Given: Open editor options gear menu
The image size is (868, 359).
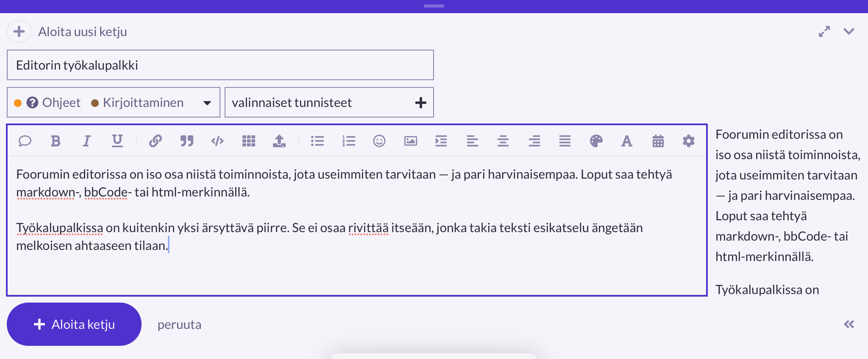Looking at the screenshot, I should coord(689,141).
